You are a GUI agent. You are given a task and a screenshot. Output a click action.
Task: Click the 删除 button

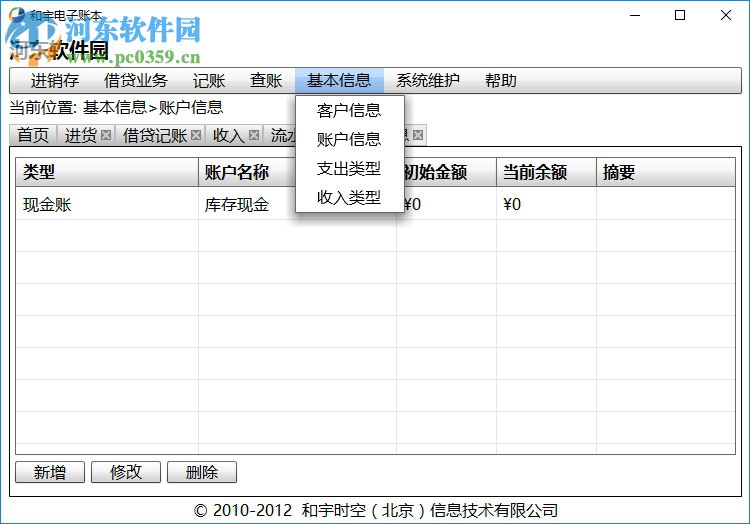(x=202, y=472)
